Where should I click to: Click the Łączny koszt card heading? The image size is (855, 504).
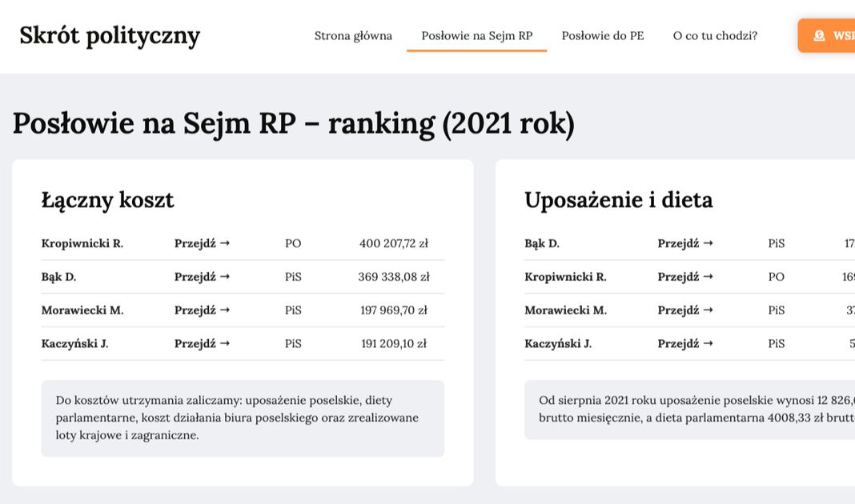click(107, 200)
